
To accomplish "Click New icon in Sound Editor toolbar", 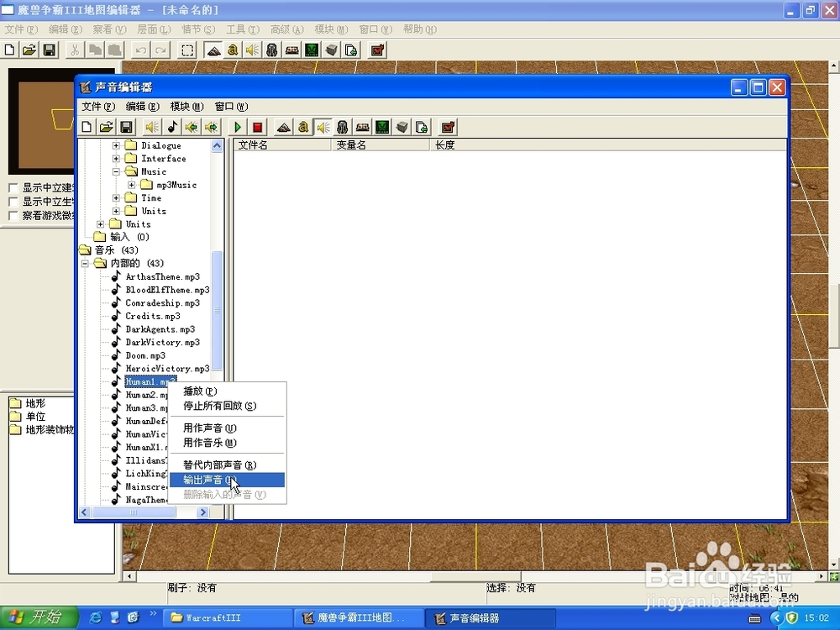I will point(87,127).
